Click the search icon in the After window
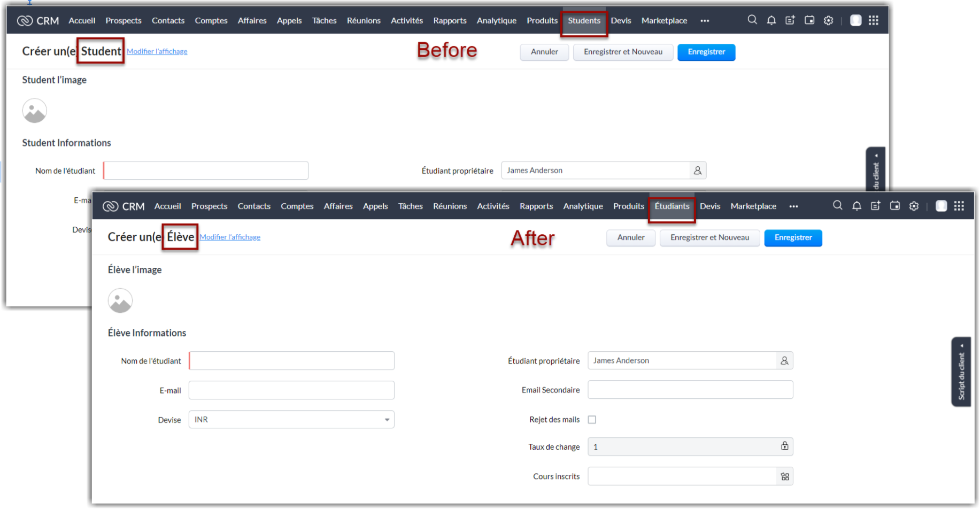Image resolution: width=980 pixels, height=509 pixels. pyautogui.click(x=837, y=206)
